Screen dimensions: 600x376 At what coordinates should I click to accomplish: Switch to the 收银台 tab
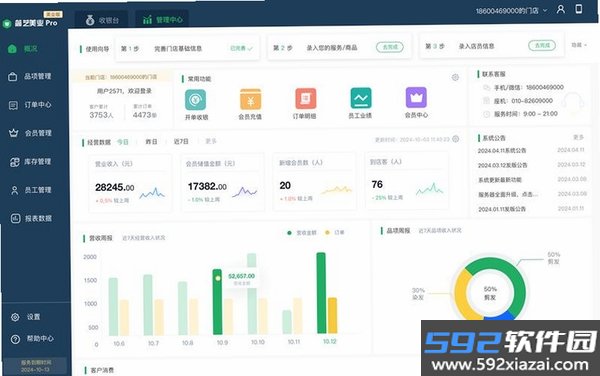click(102, 20)
